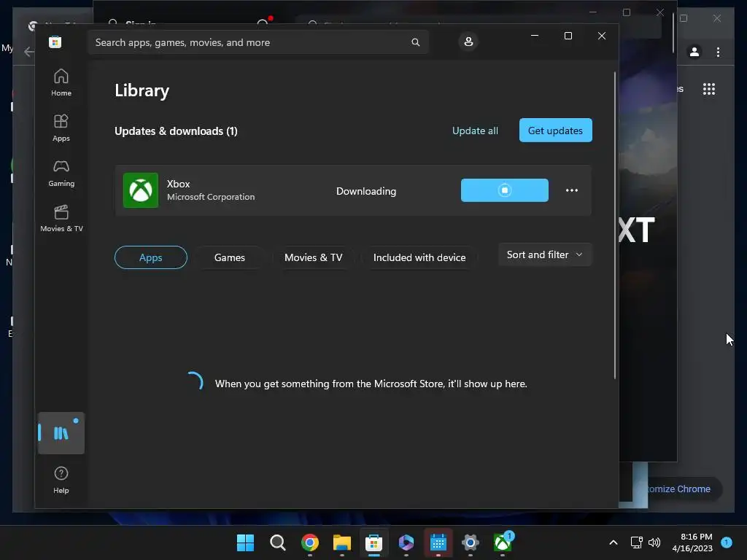747x560 pixels.
Task: Open Movies & TV sidebar section
Action: 61,219
